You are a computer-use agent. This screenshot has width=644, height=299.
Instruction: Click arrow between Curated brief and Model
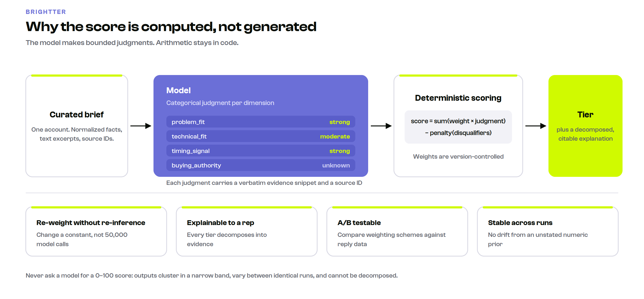coord(141,126)
